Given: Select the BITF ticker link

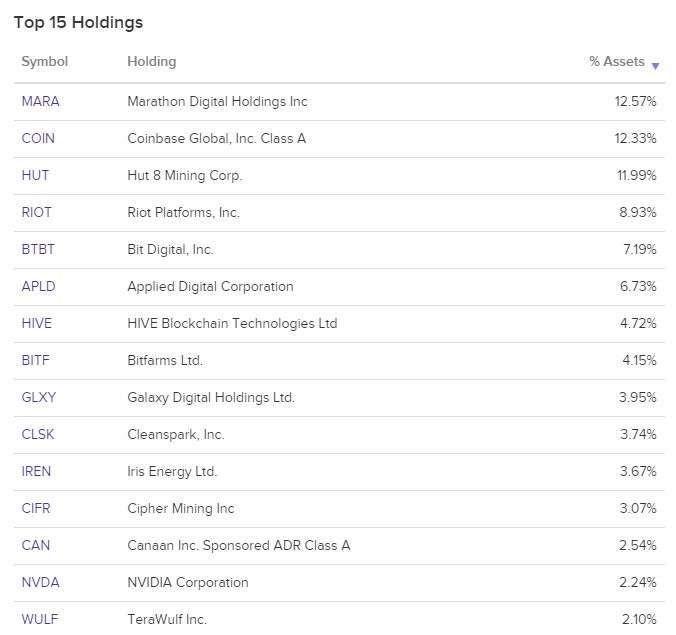Looking at the screenshot, I should 35,360.
